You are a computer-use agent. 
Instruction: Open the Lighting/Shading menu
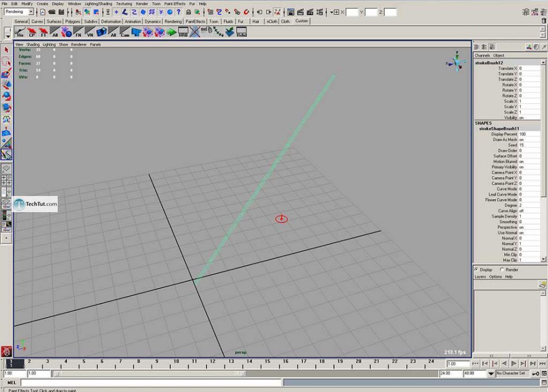99,3
